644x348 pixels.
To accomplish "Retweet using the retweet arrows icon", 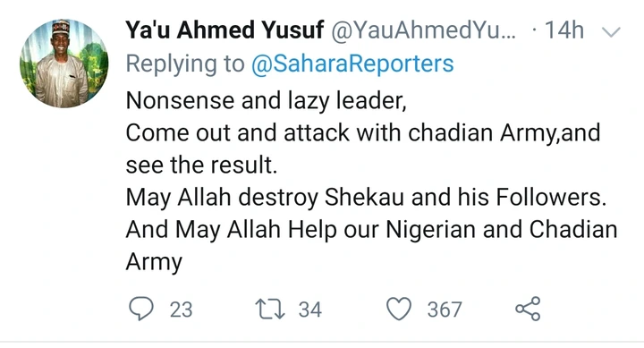I will click(270, 310).
